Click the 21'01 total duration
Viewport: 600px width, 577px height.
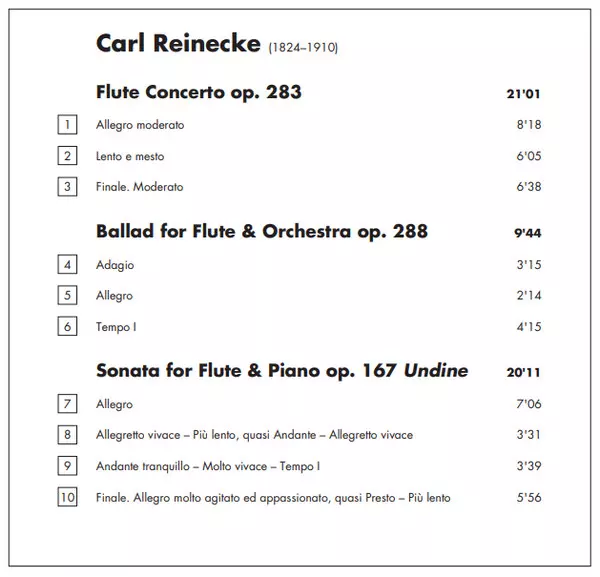click(525, 95)
